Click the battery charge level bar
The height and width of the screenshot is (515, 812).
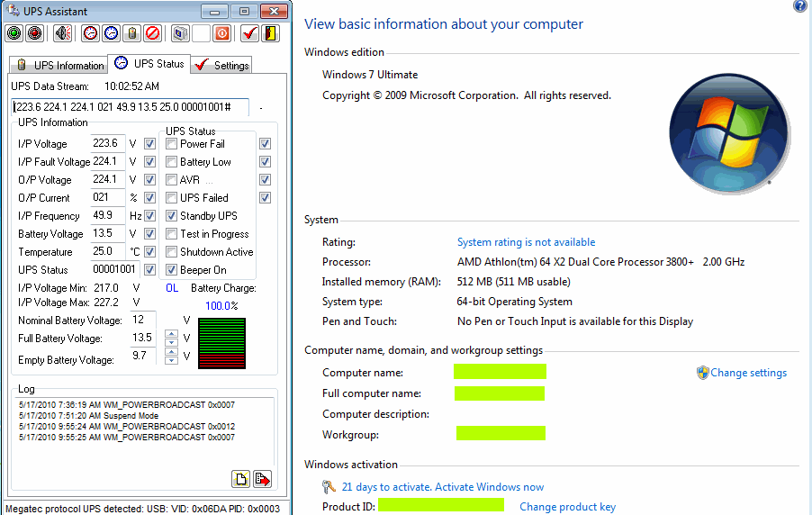(x=221, y=344)
